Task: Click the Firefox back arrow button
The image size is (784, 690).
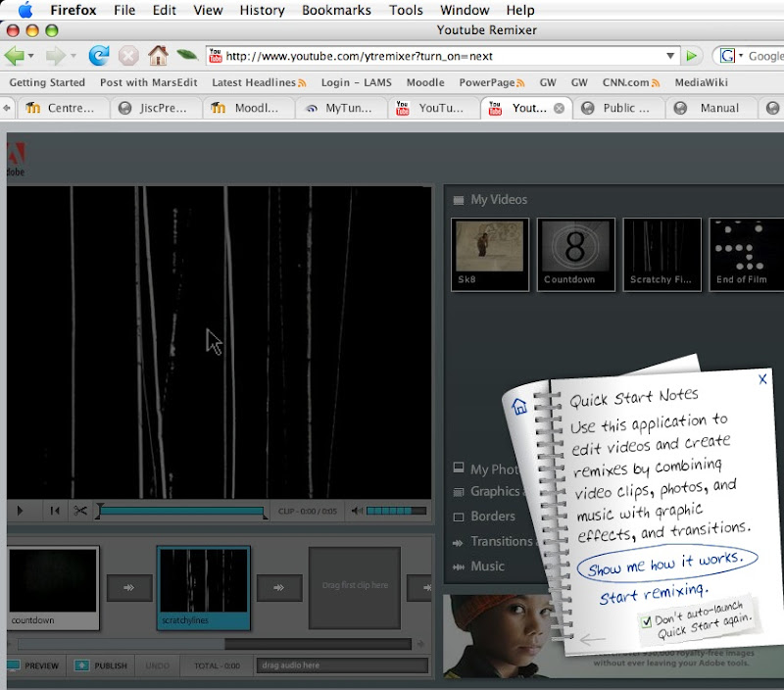Action: pyautogui.click(x=14, y=56)
